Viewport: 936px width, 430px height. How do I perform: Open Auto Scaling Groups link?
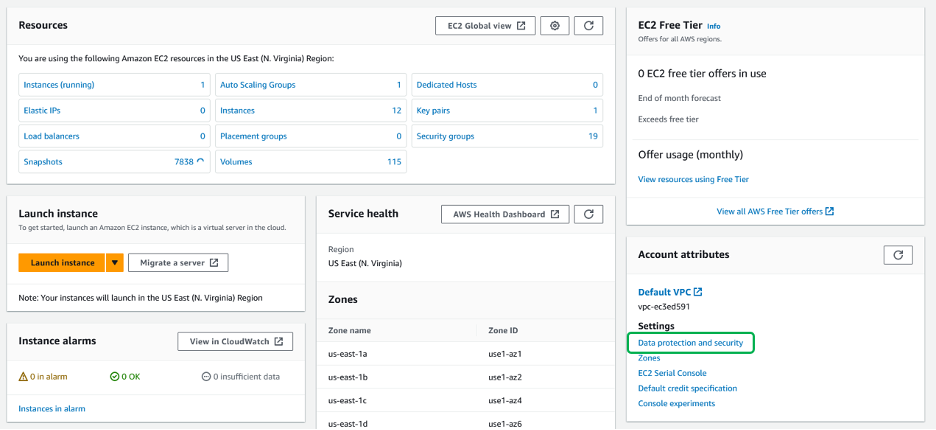pyautogui.click(x=258, y=85)
